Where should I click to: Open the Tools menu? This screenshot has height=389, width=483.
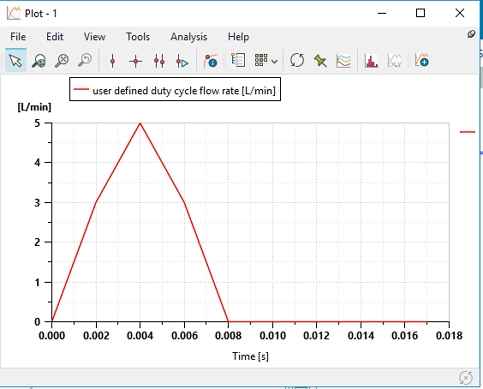click(x=138, y=36)
